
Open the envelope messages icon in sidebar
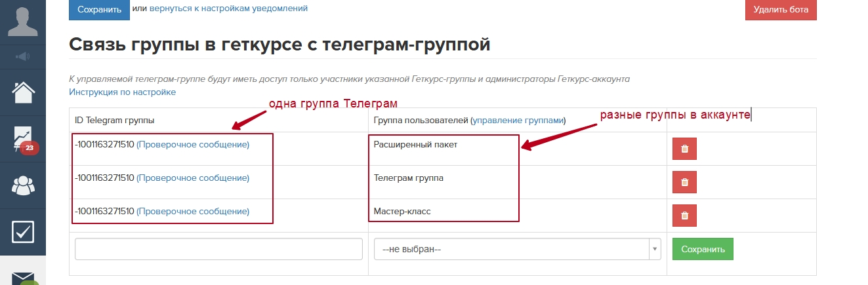(23, 275)
